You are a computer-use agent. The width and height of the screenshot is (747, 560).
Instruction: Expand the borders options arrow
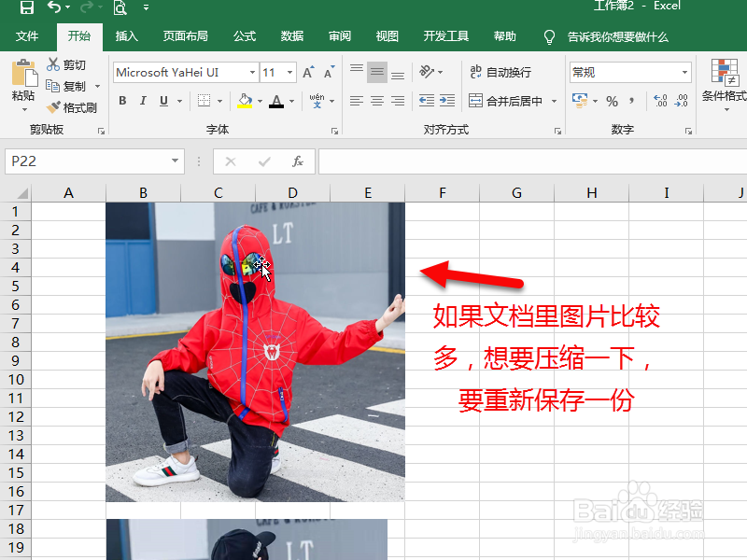point(219,101)
